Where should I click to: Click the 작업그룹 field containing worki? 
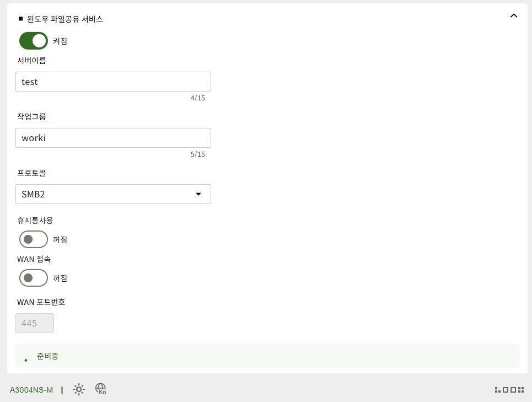point(114,138)
